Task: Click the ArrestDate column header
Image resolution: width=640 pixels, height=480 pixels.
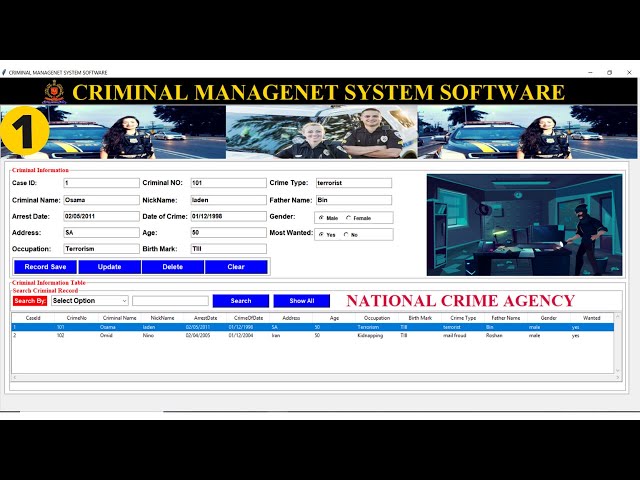Action: 205,318
